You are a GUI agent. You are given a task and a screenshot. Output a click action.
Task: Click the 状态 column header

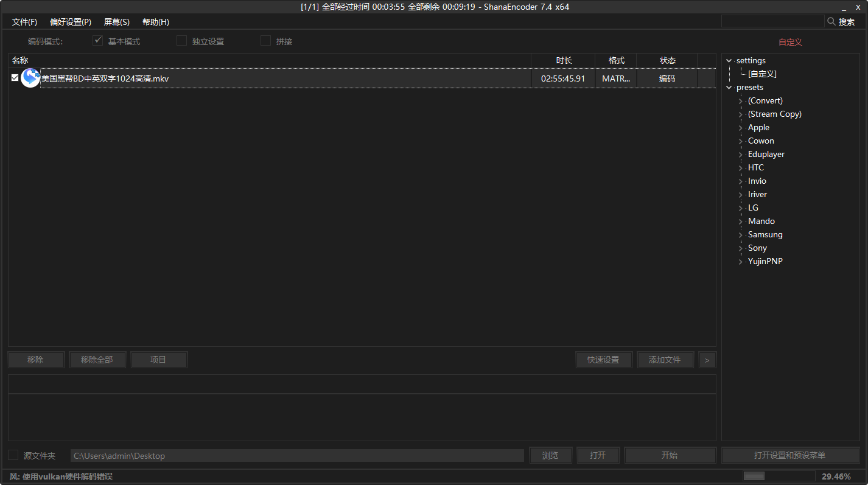(668, 60)
